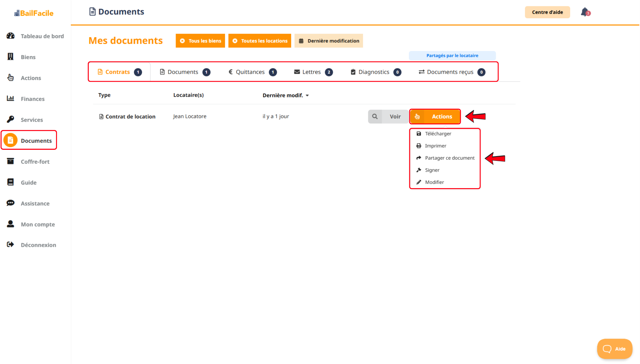Click the Modifier pencil icon
The height and width of the screenshot is (364, 640).
tap(419, 182)
